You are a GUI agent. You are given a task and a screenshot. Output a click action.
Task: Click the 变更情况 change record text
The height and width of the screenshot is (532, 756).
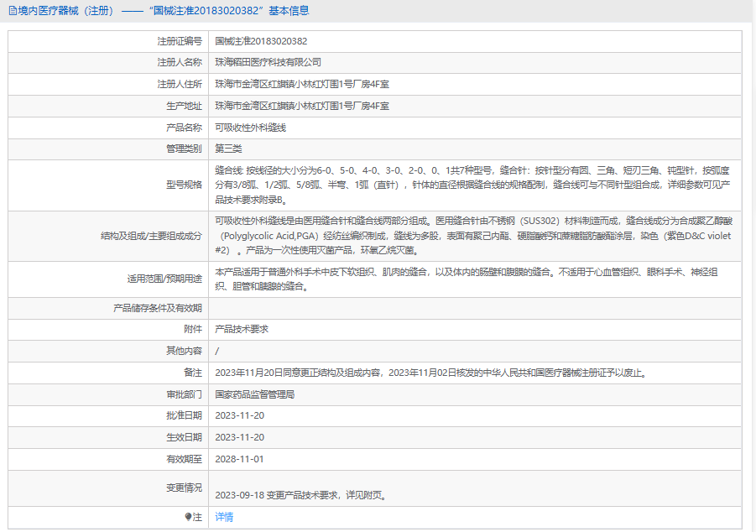click(300, 495)
